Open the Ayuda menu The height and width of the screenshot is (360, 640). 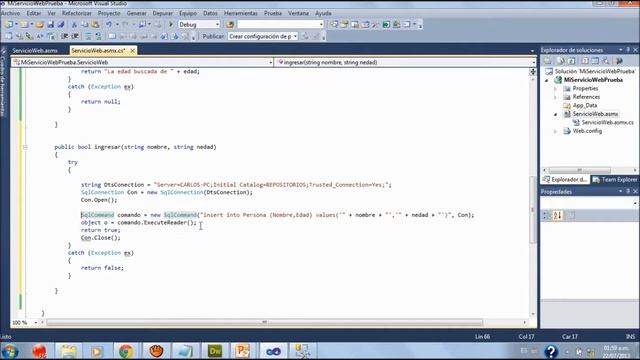coord(323,13)
